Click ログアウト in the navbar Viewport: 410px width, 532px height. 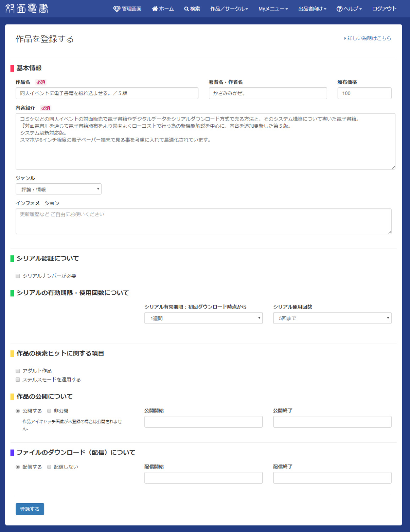[x=384, y=9]
